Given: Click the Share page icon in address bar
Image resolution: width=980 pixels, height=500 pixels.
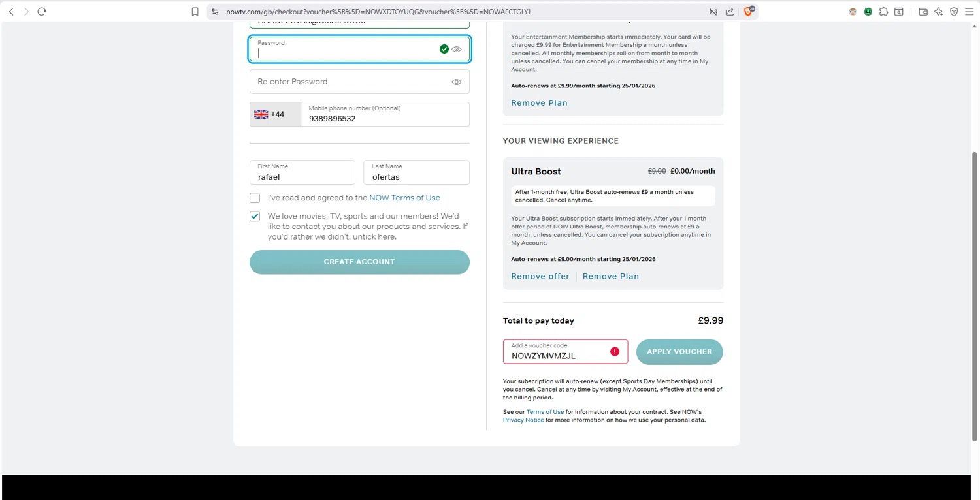Looking at the screenshot, I should 730,12.
